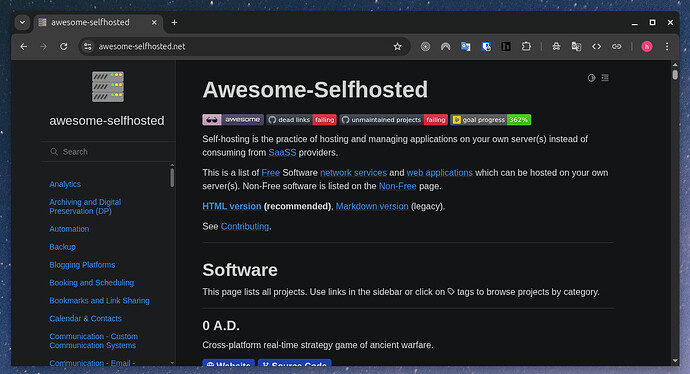
Task: Open the Chrome three-dot menu
Action: tap(667, 47)
